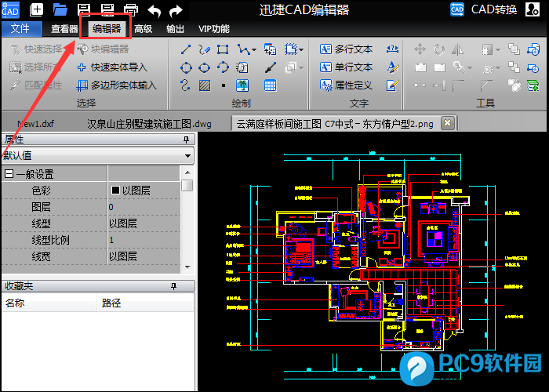This screenshot has height=392, width=549.
Task: Click the properties list scroll up arrow
Action: click(x=187, y=172)
